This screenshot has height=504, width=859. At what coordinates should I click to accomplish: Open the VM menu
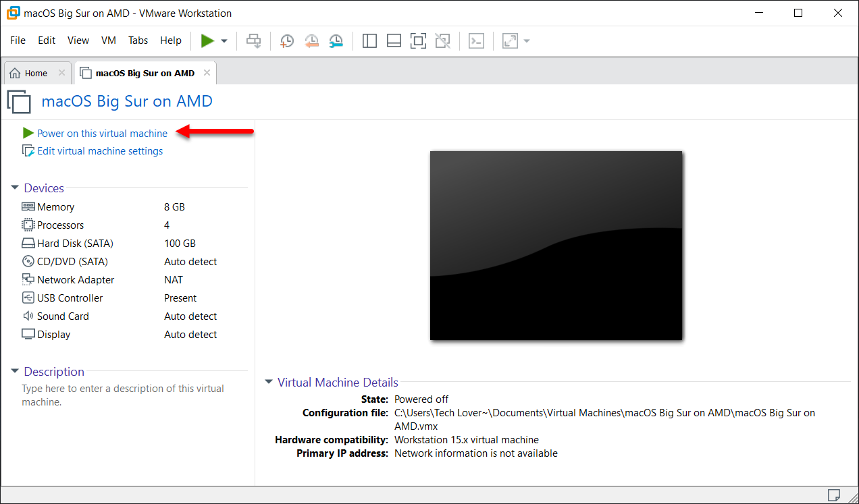coord(109,40)
